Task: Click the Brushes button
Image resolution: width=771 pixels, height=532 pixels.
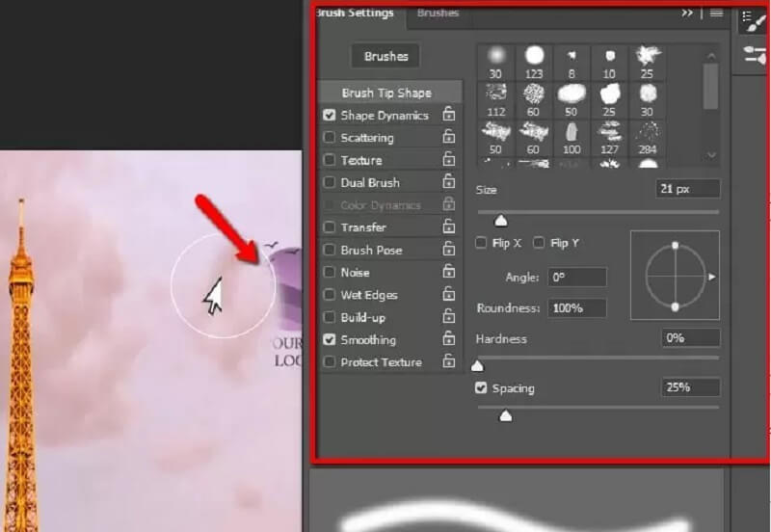Action: click(x=385, y=56)
